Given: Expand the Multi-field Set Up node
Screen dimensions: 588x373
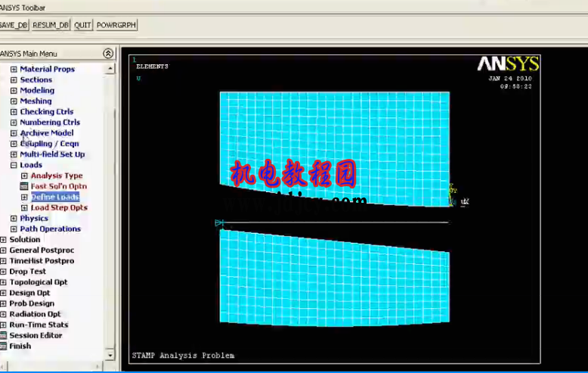Looking at the screenshot, I should click(14, 154).
